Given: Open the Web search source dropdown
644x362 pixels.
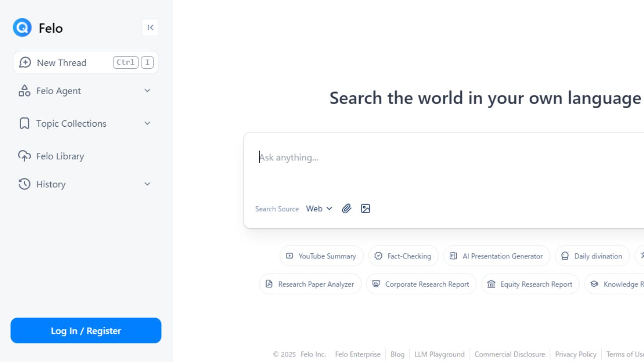Looking at the screenshot, I should coord(319,209).
